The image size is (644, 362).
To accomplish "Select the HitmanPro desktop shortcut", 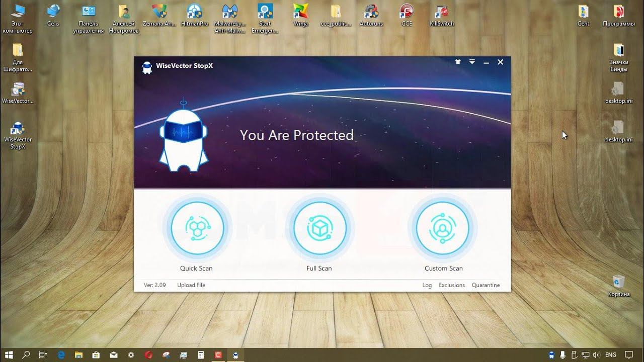I will point(195,15).
